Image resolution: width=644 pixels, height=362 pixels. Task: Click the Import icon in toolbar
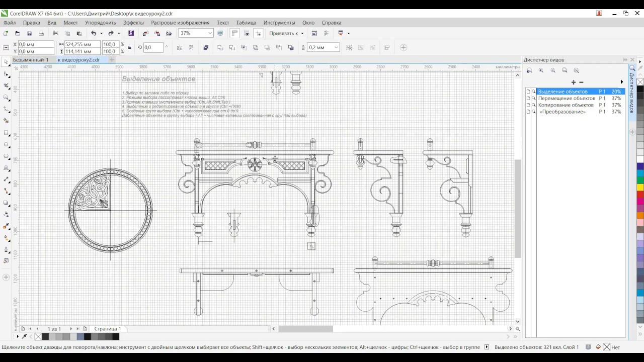(145, 33)
